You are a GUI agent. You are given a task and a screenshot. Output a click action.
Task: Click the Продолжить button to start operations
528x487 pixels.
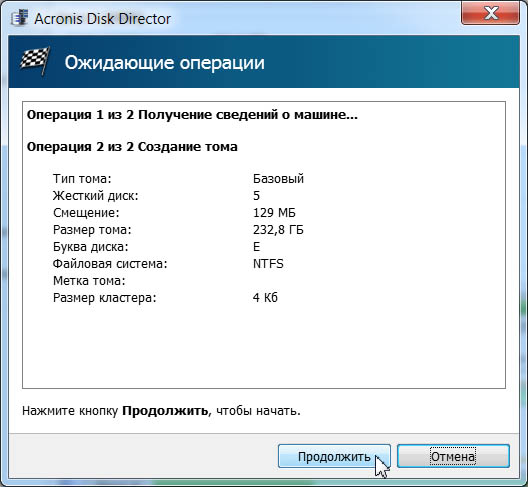point(334,456)
